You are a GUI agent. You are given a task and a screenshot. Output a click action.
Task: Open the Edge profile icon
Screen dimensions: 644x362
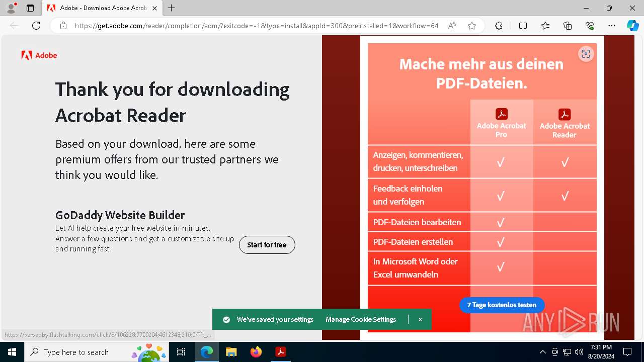click(x=11, y=8)
